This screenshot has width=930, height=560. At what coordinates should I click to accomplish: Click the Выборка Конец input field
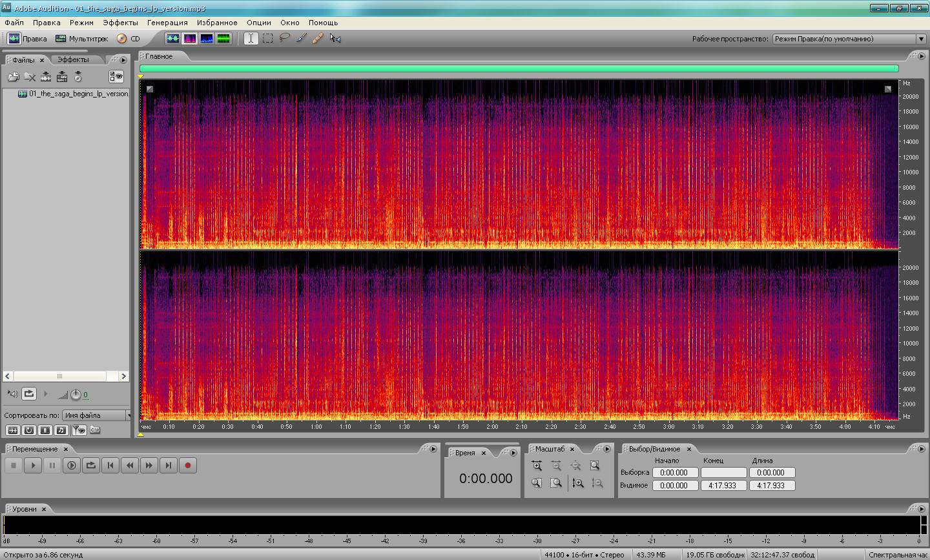[723, 473]
